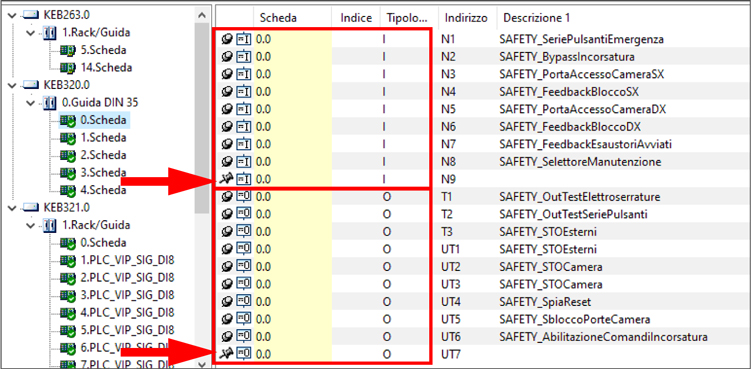Click the 0.Guida DIN 35 rail icon
Viewport: 751px width, 369px height.
49,103
